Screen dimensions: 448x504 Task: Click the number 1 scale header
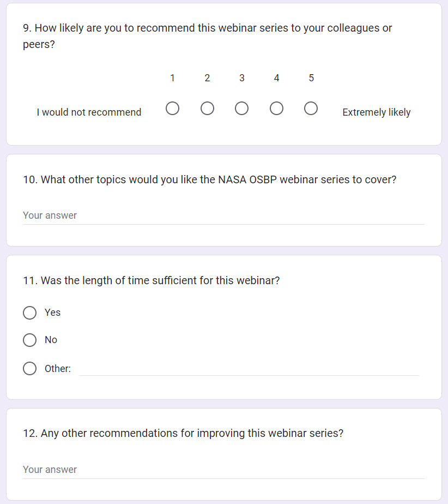pyautogui.click(x=172, y=78)
